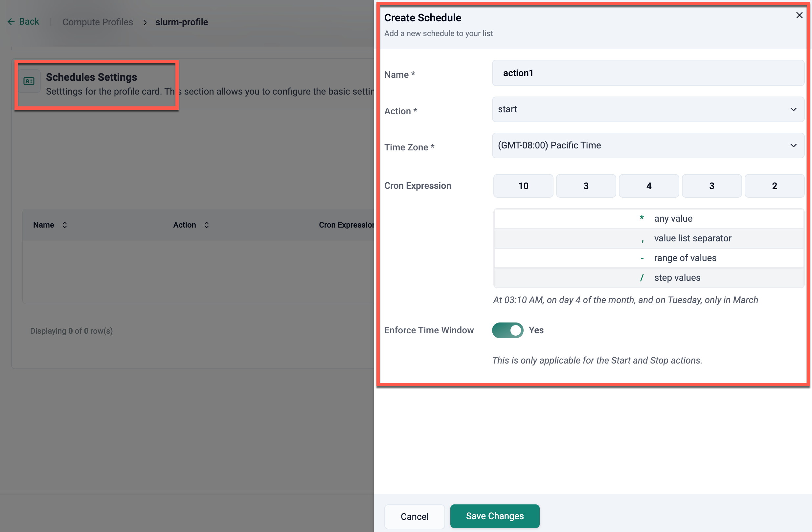Screen dimensions: 812x532
Task: Edit the cron hour field
Action: pos(586,186)
